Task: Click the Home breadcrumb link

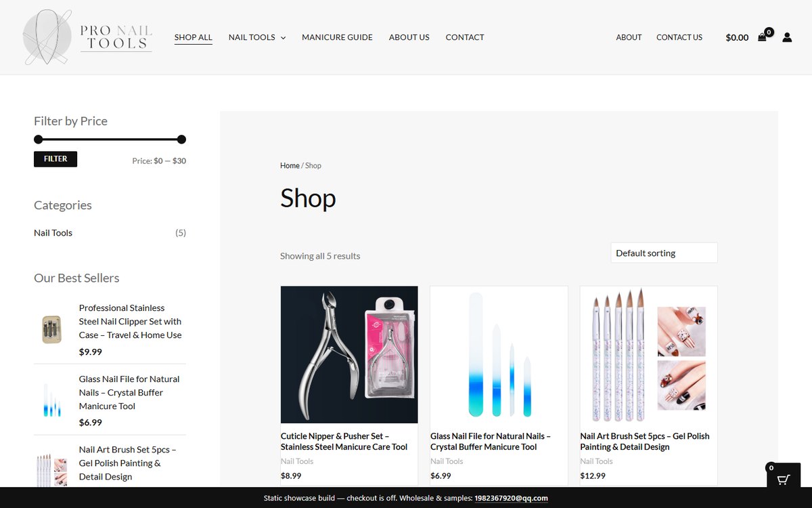Action: click(290, 165)
